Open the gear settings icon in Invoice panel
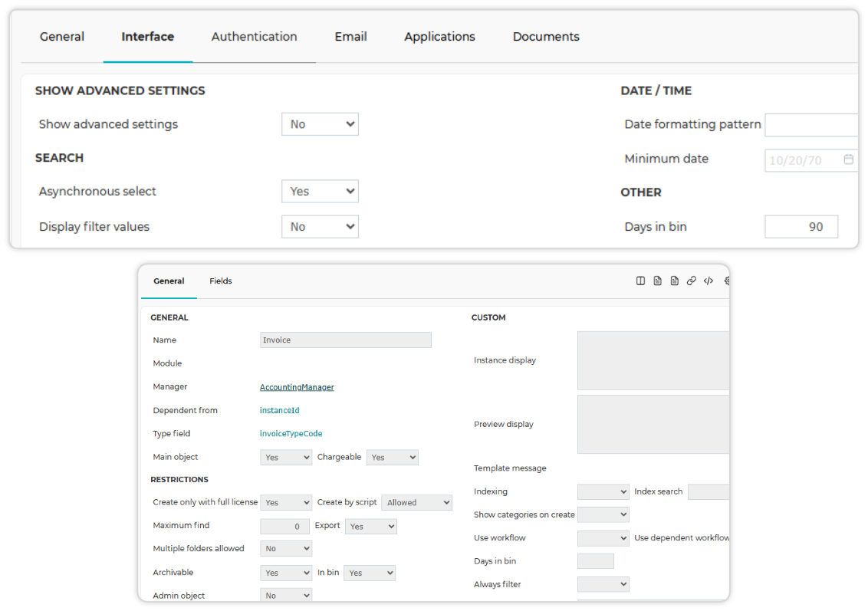 click(x=726, y=281)
